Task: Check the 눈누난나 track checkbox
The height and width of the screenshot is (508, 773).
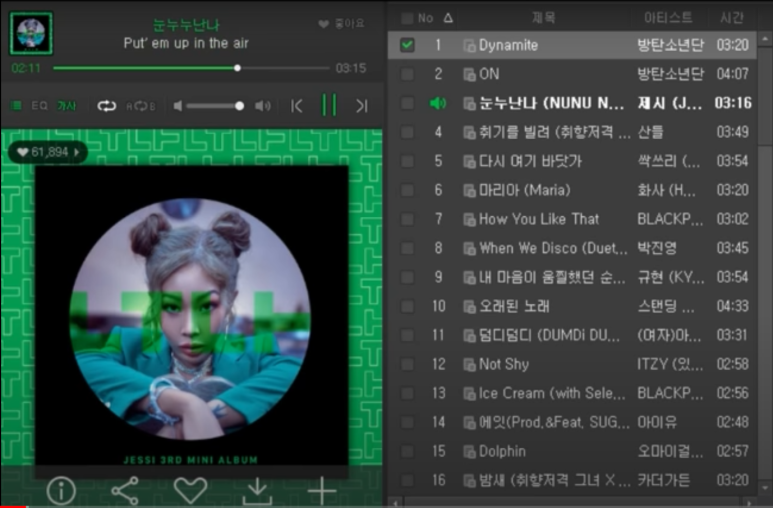Action: tap(407, 103)
